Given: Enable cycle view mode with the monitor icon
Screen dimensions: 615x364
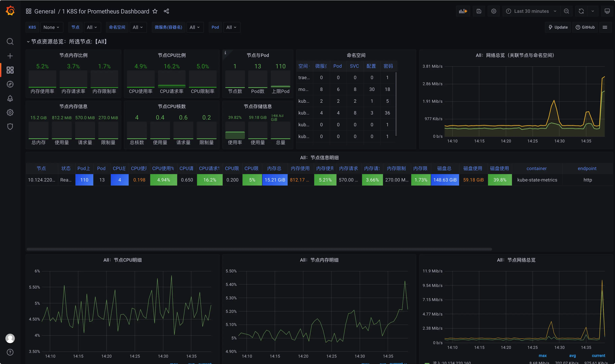Looking at the screenshot, I should 607,11.
